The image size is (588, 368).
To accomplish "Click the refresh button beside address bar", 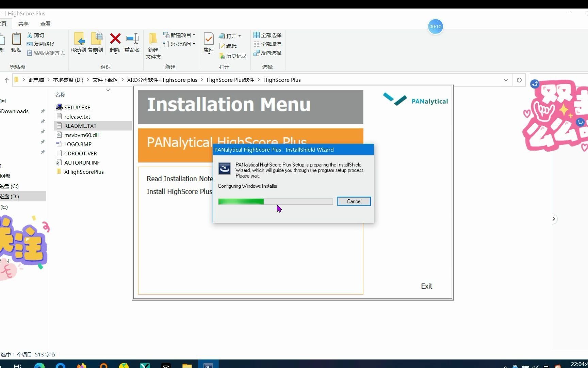I will point(519,80).
